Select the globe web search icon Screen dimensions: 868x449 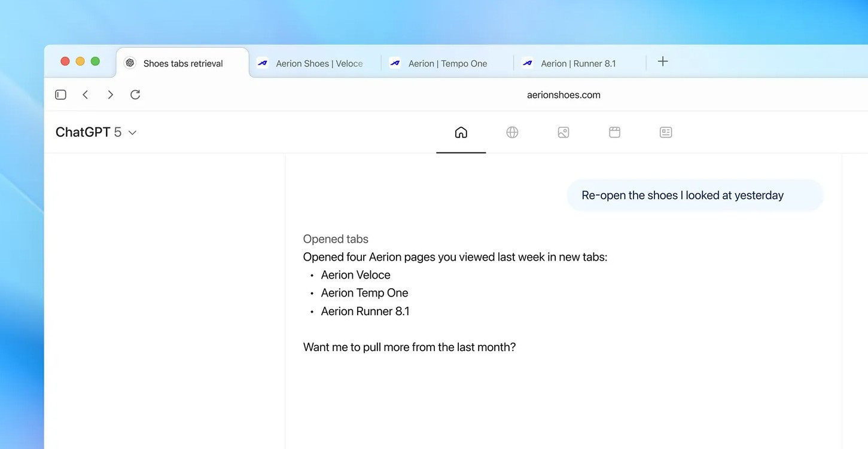coord(512,133)
